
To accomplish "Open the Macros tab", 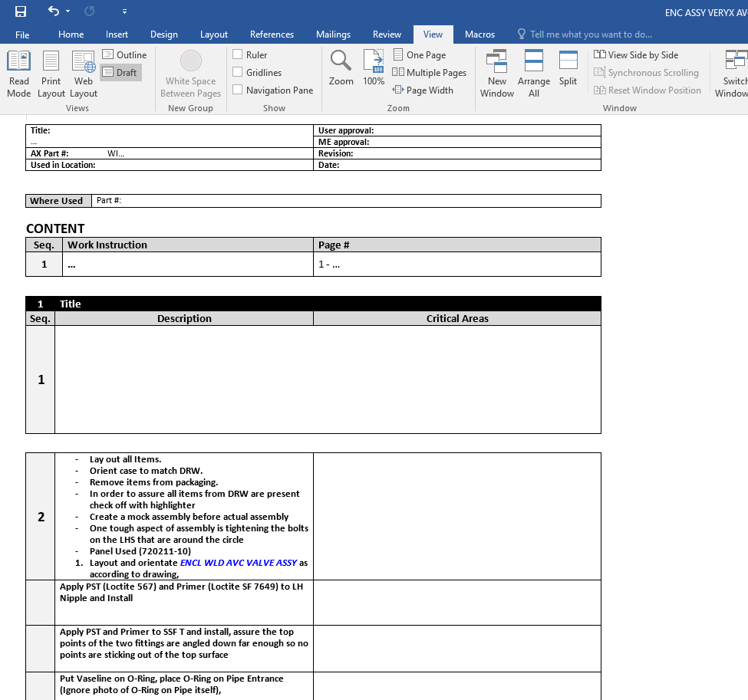I will [x=479, y=35].
